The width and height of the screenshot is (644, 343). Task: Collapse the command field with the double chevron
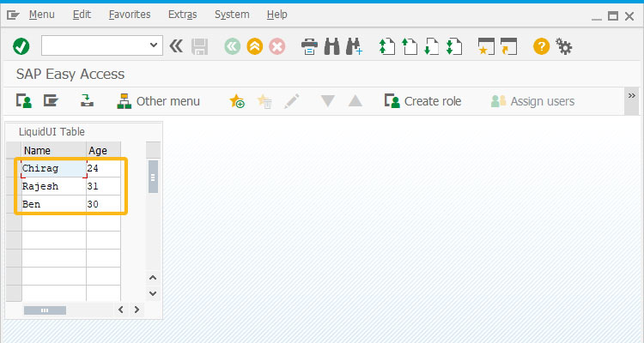pos(176,46)
